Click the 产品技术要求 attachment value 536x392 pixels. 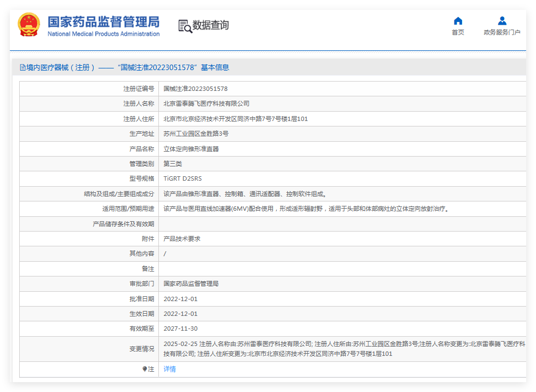(182, 239)
